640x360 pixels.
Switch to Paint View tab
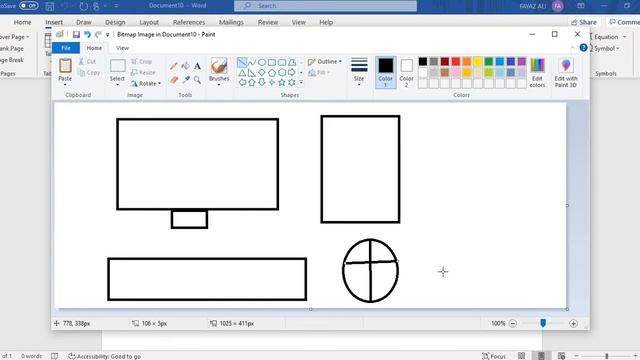pyautogui.click(x=122, y=48)
